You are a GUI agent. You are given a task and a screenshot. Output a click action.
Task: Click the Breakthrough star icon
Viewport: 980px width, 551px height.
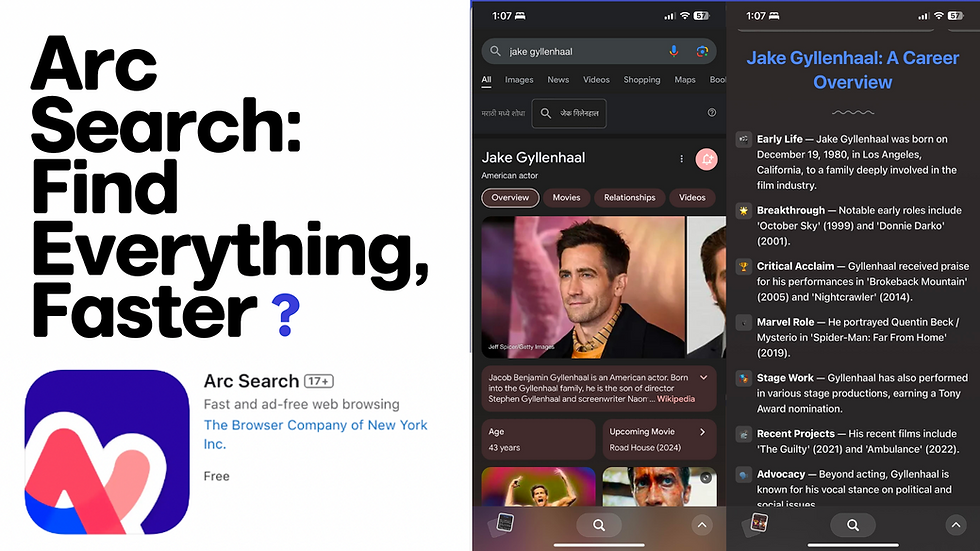tap(743, 211)
